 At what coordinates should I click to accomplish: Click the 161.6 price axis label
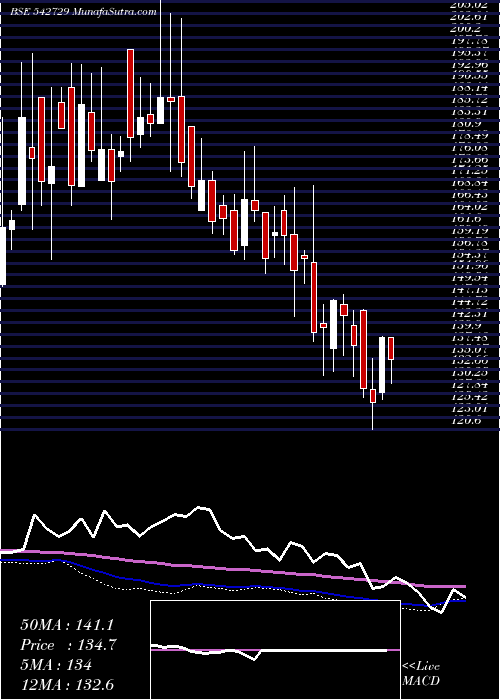467,219
